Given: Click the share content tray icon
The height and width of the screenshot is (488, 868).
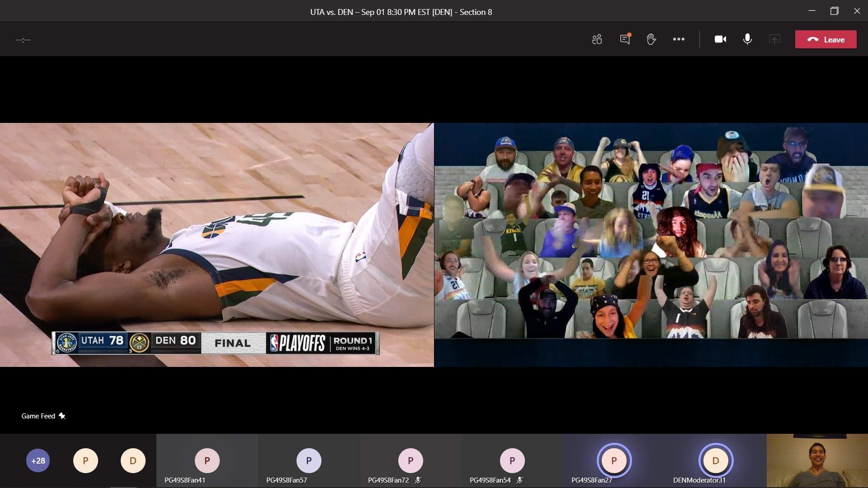Looking at the screenshot, I should [x=774, y=39].
